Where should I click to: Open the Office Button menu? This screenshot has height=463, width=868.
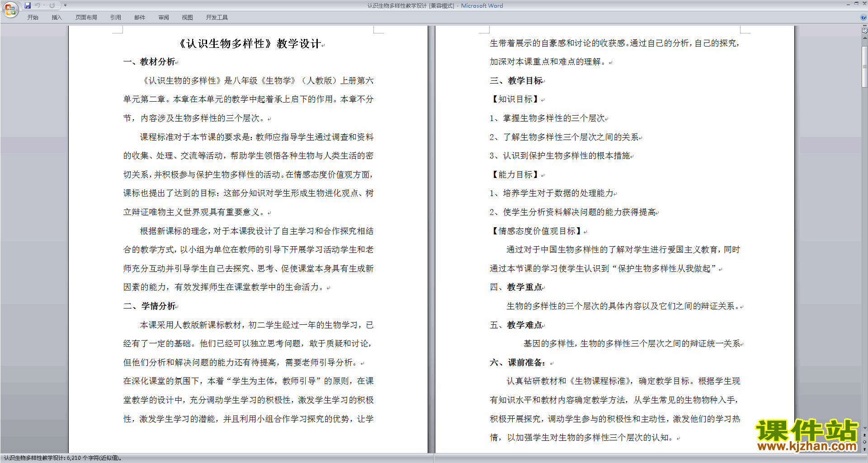tap(10, 9)
